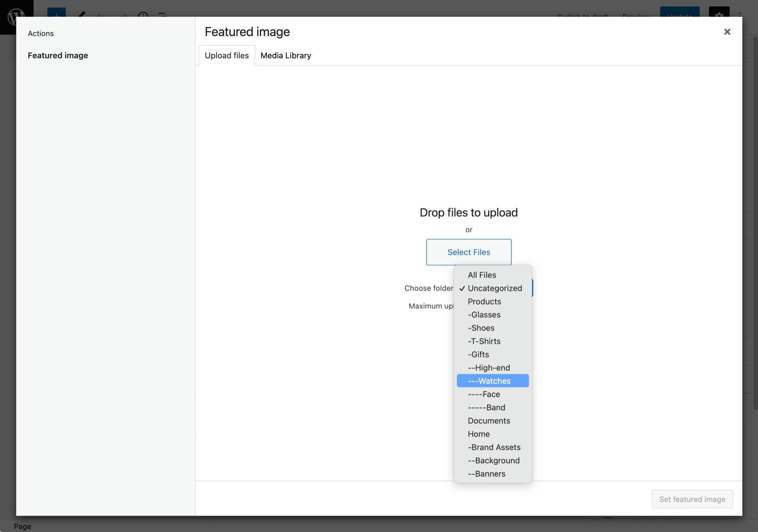Select the -----Band folder option

click(x=493, y=407)
